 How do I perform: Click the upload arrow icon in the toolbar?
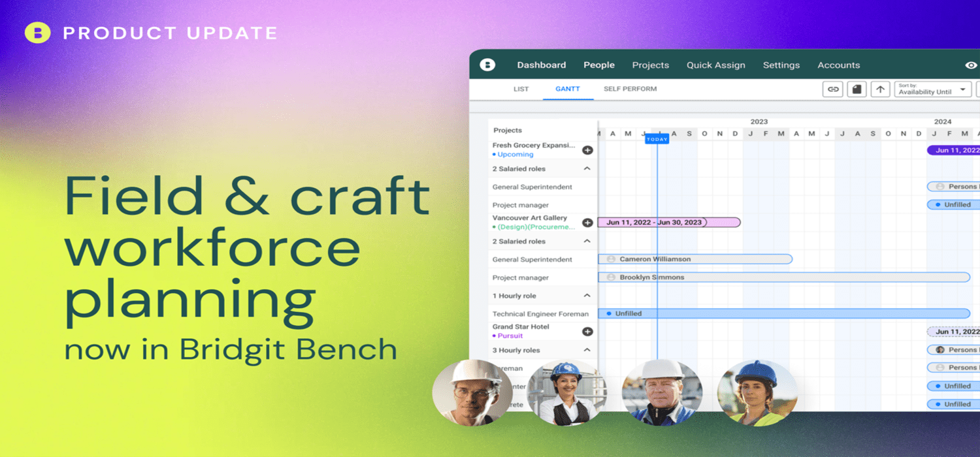tap(880, 89)
